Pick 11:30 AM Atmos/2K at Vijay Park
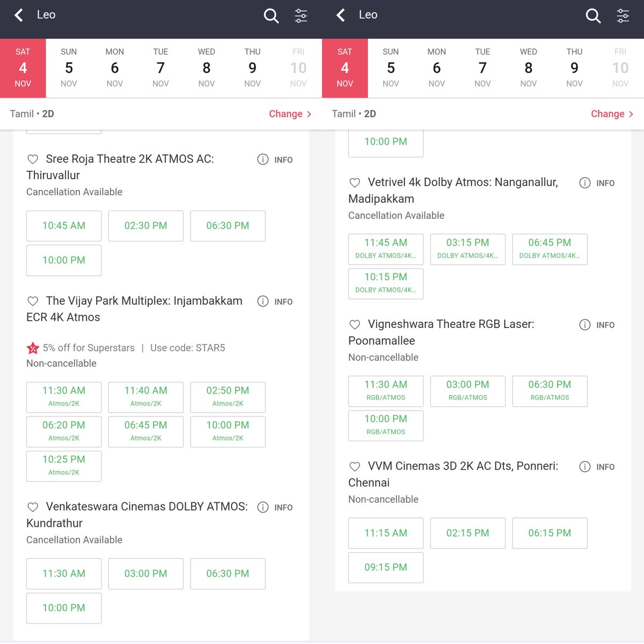This screenshot has width=644, height=644. pos(64,397)
